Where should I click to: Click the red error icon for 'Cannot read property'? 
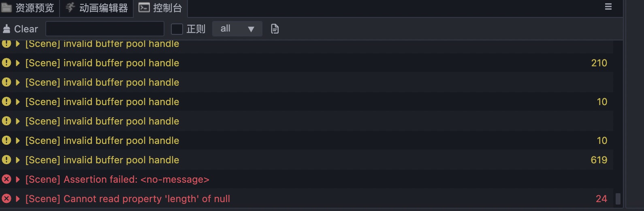coord(6,198)
